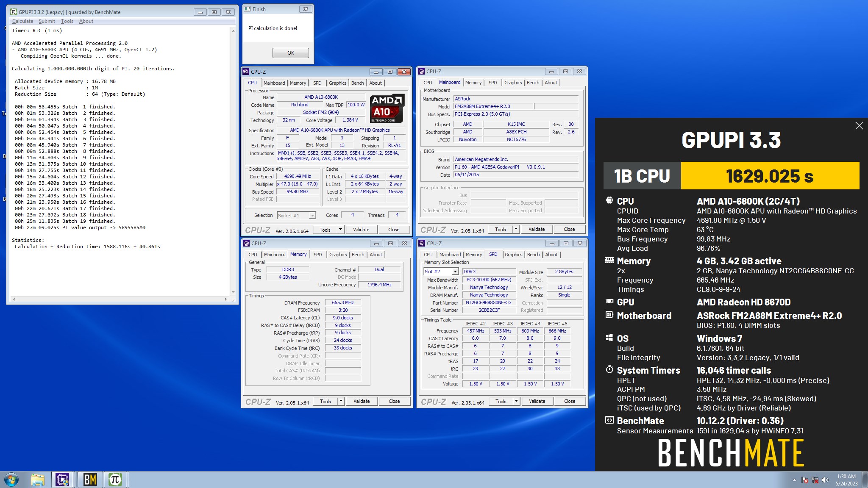Close the BenchMate result panel with X
868x488 pixels.
(859, 126)
